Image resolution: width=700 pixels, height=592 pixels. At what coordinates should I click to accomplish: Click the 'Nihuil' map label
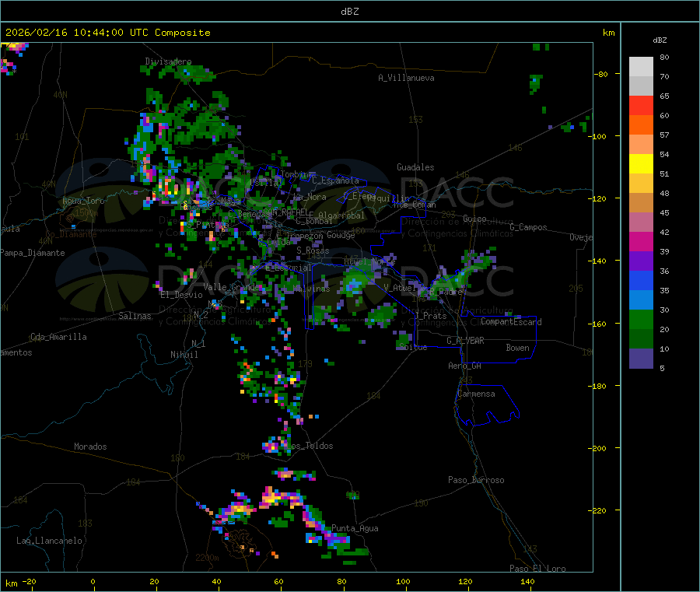[184, 355]
